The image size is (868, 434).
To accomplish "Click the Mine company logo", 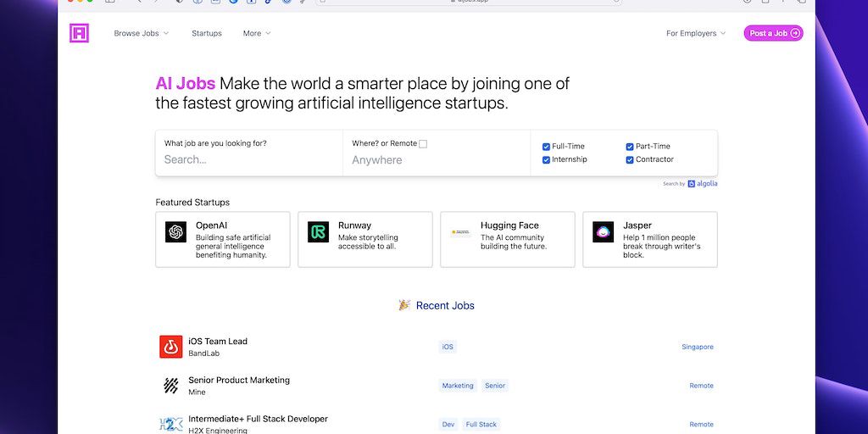I will (170, 386).
